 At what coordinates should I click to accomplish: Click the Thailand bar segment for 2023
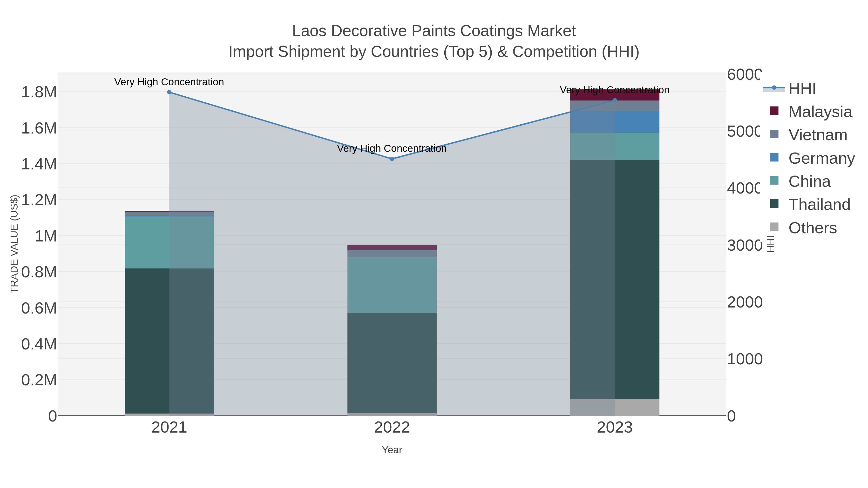pyautogui.click(x=615, y=280)
